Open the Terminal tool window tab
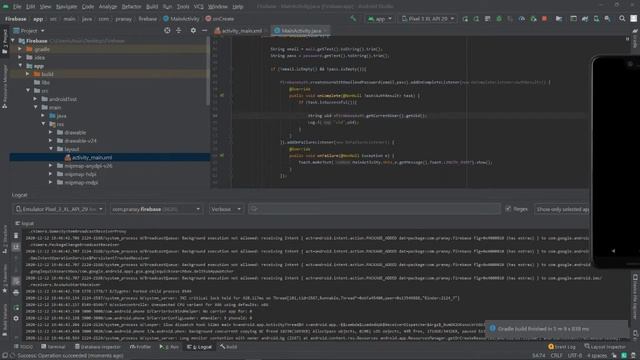640x360 pixels. point(53,347)
